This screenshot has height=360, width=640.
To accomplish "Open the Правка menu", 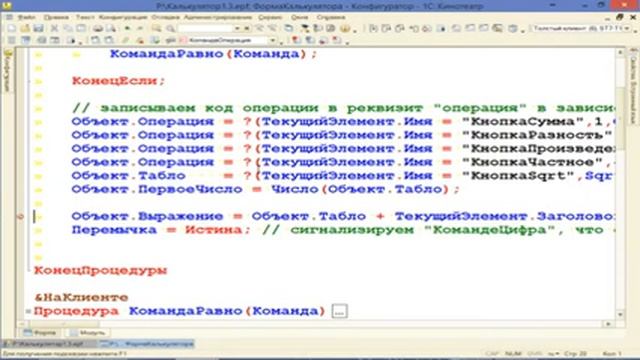I will pyautogui.click(x=56, y=17).
